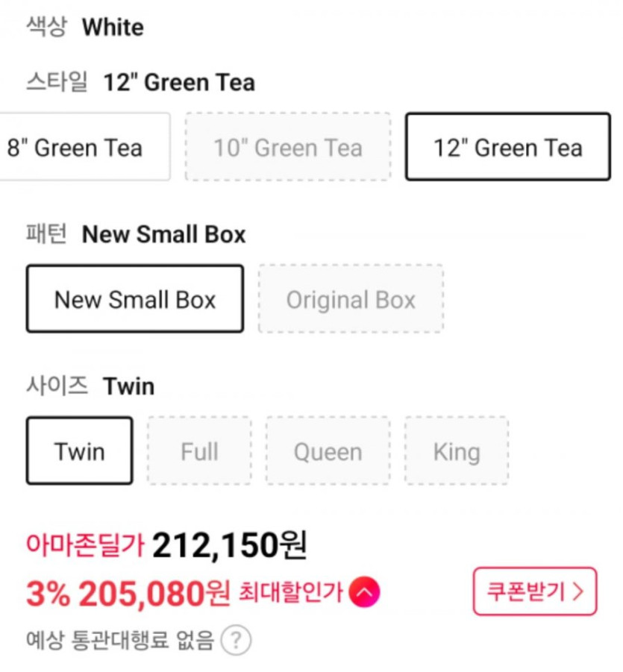This screenshot has height=672, width=623.
Task: Pick the 12" Green Tea option button
Action: [507, 147]
